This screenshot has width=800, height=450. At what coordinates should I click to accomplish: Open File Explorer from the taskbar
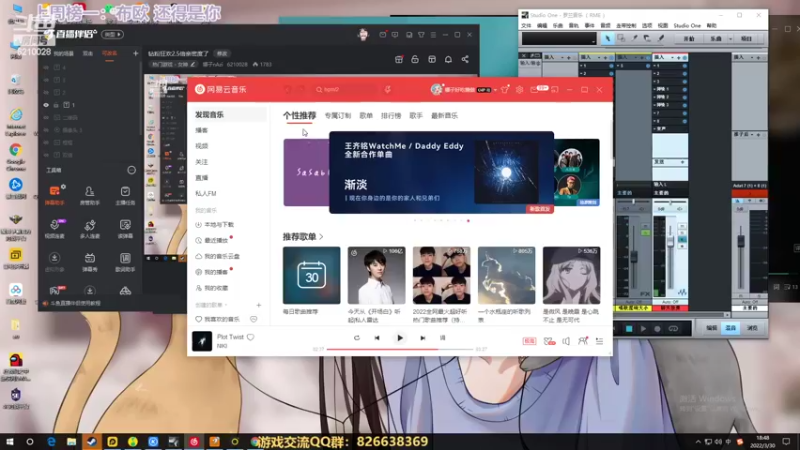click(71, 442)
